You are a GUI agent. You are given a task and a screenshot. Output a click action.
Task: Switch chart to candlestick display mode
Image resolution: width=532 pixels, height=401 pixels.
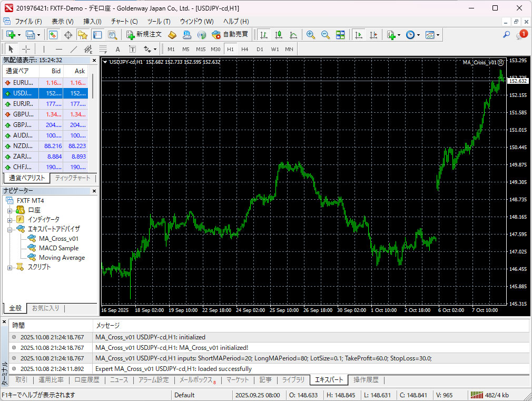tap(279, 35)
